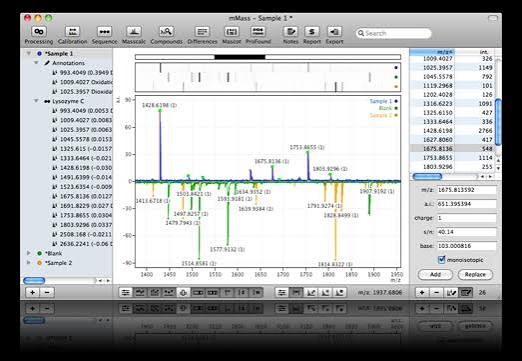Click the Lysozyme C sequence icon
Screen dimensions: 522x361
47,101
